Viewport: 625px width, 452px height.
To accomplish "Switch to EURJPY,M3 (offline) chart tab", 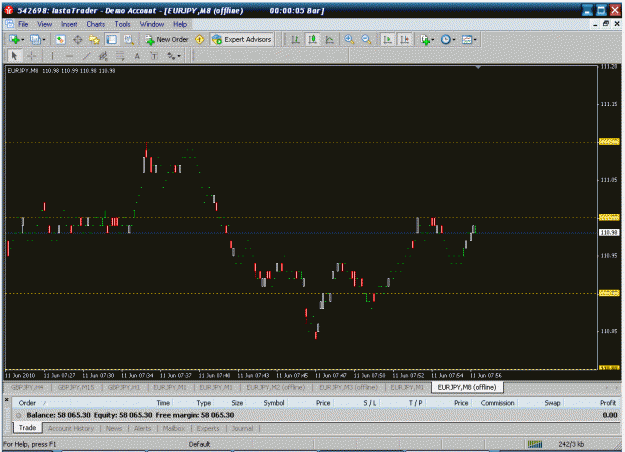I will tap(348, 387).
